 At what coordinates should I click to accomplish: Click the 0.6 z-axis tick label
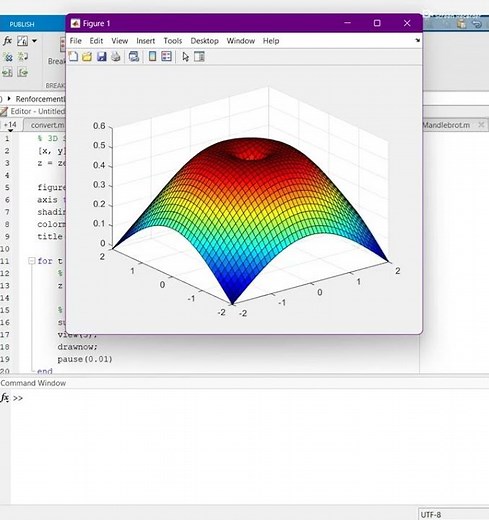click(99, 126)
